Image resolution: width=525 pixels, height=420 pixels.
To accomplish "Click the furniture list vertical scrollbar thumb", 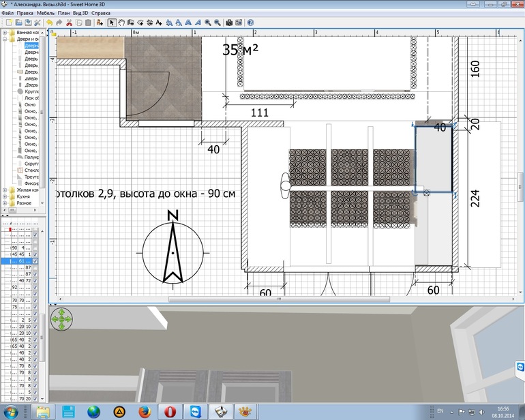I will coord(42,337).
